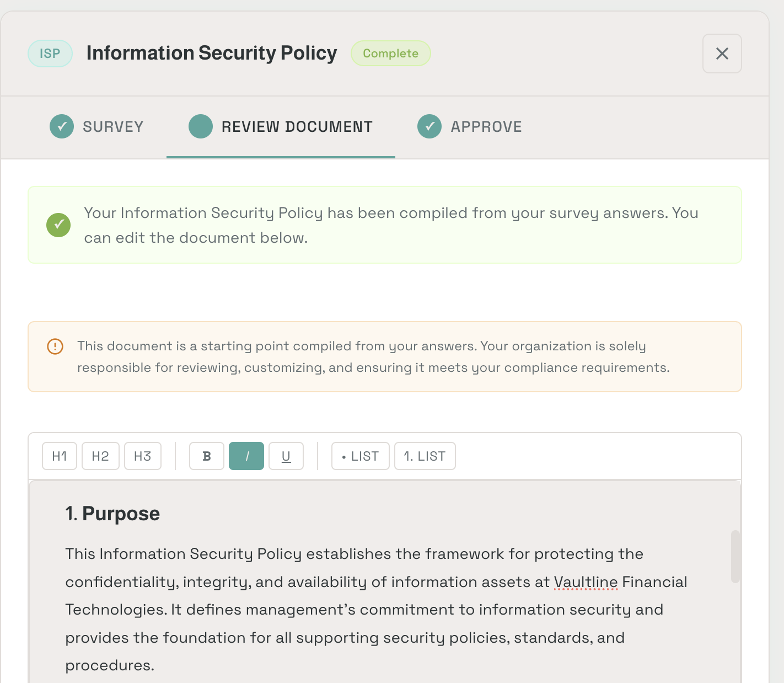Close the Information Security Policy dialog
The width and height of the screenshot is (784, 683).
722,54
